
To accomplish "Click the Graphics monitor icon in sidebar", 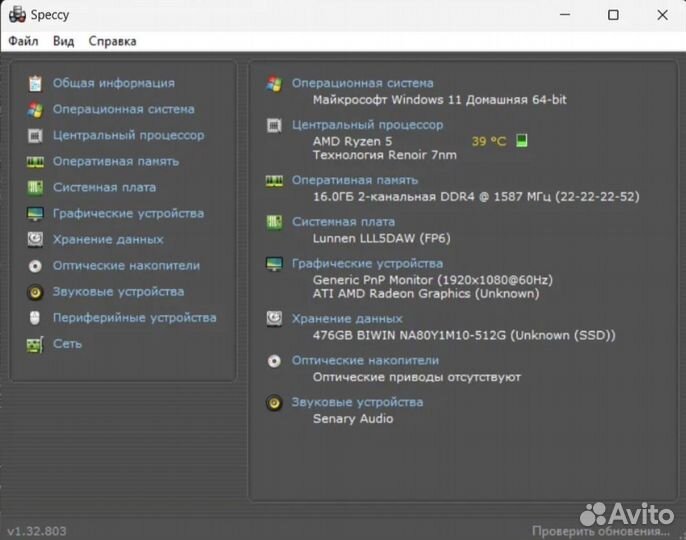I will point(35,213).
